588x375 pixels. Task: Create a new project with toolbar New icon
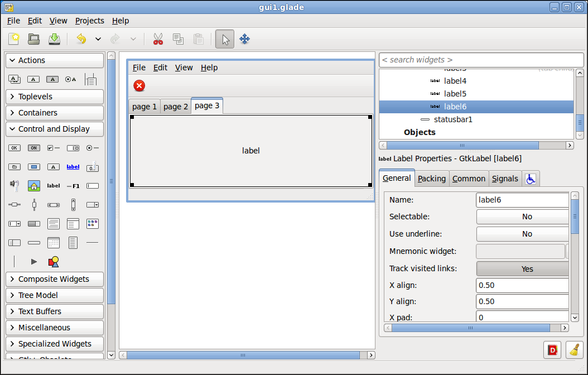coord(15,39)
